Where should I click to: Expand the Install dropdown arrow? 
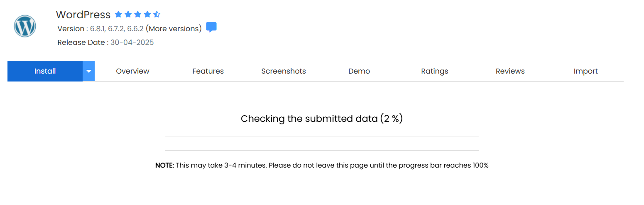click(x=88, y=71)
